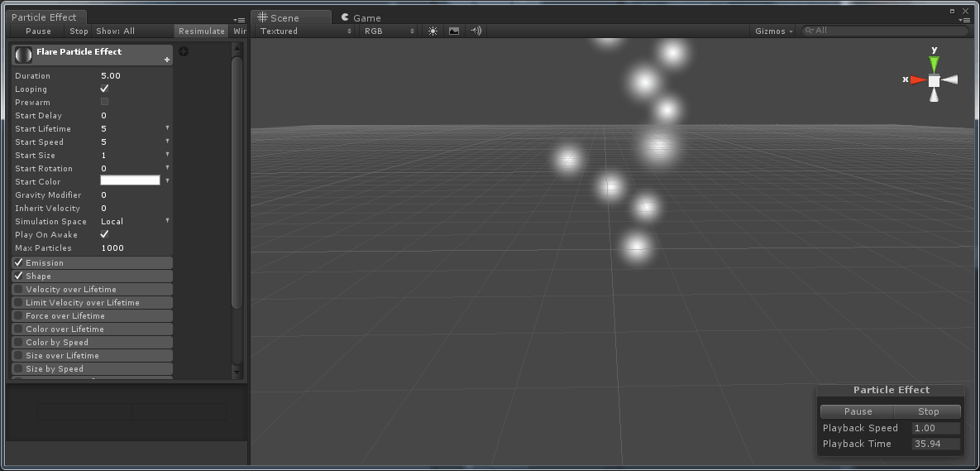This screenshot has width=980, height=471.
Task: Toggle scene lighting with the sun icon
Action: (433, 31)
